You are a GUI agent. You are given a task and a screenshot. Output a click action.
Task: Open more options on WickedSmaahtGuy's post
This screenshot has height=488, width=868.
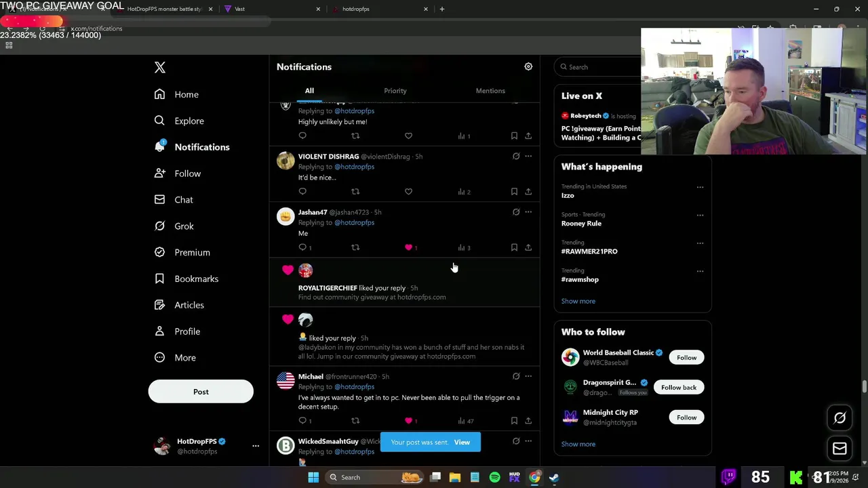point(528,441)
